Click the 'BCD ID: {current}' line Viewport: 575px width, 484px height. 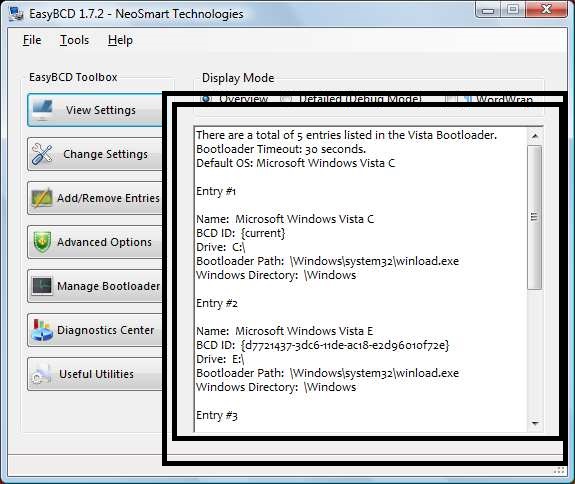[x=241, y=233]
